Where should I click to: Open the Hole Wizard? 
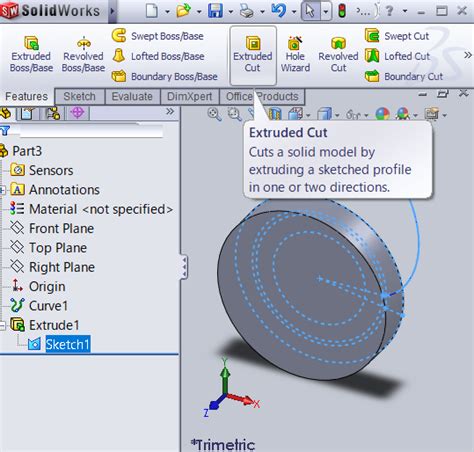(295, 54)
